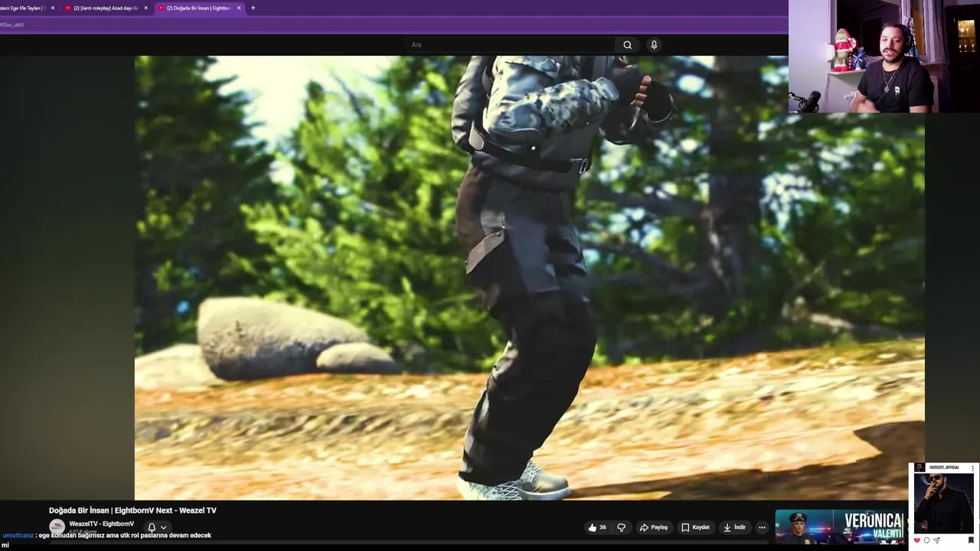Click the video title 'Doğada Bir İnsan'

(x=132, y=510)
